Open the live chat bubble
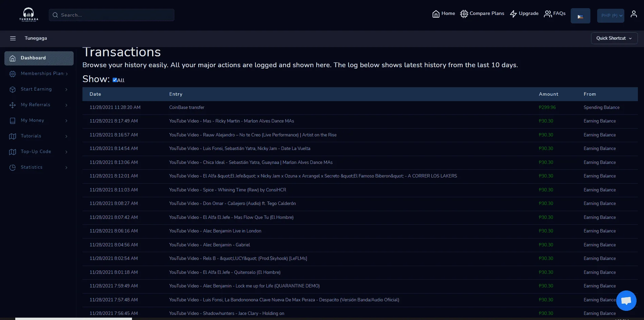The height and width of the screenshot is (320, 644). (626, 301)
